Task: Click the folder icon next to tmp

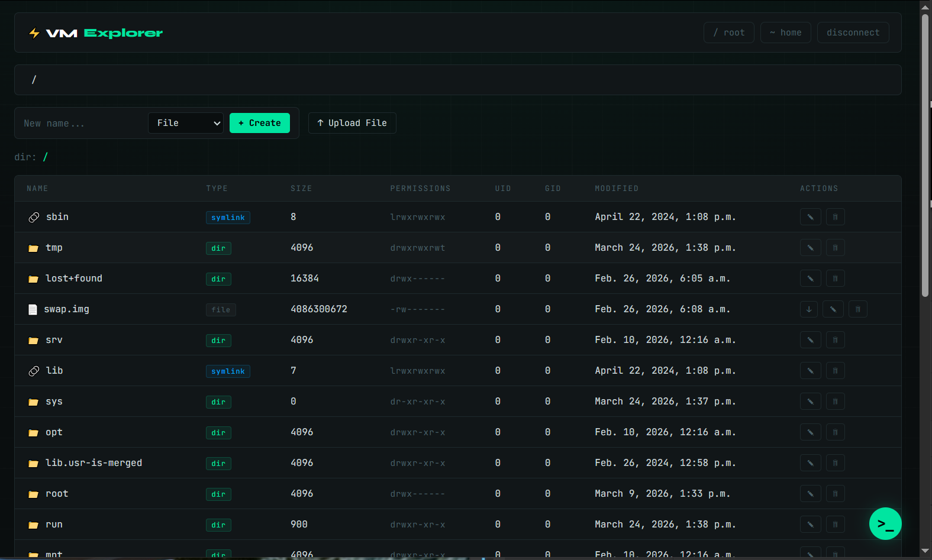Action: click(34, 248)
